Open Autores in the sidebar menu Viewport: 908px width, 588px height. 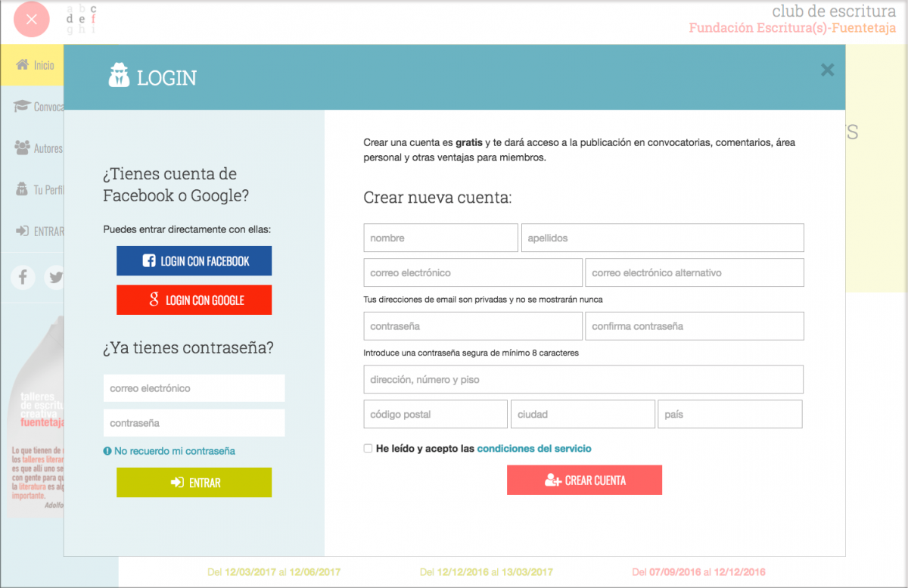38,148
